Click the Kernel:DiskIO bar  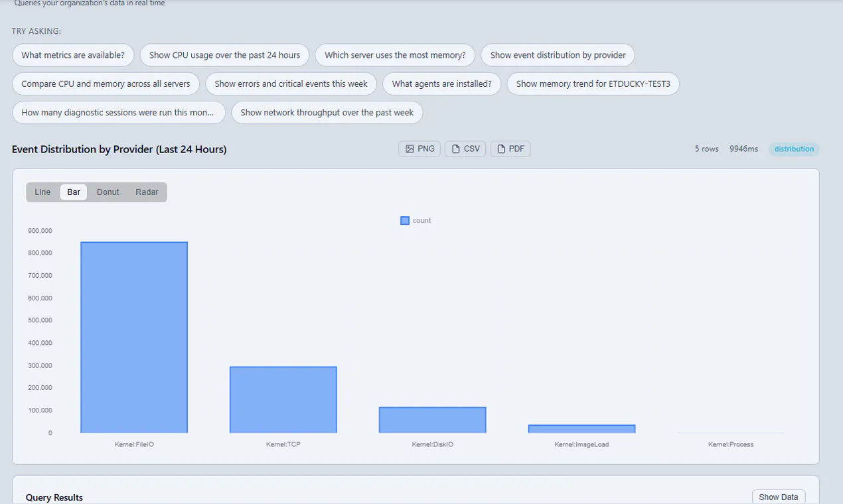coord(433,420)
